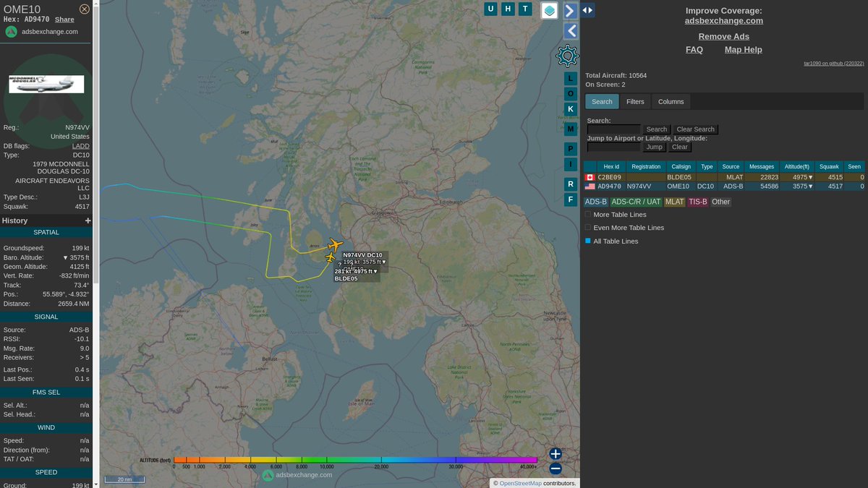The image size is (868, 488).
Task: Open the FAQ link
Action: tap(694, 50)
